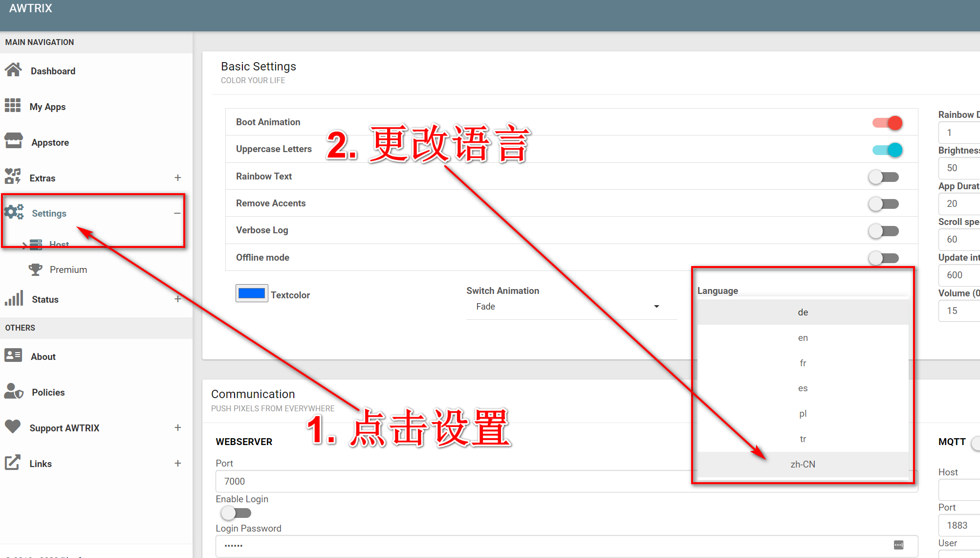Choose 'fr' language entry
Viewport: 980px width, 558px height.
pos(803,363)
